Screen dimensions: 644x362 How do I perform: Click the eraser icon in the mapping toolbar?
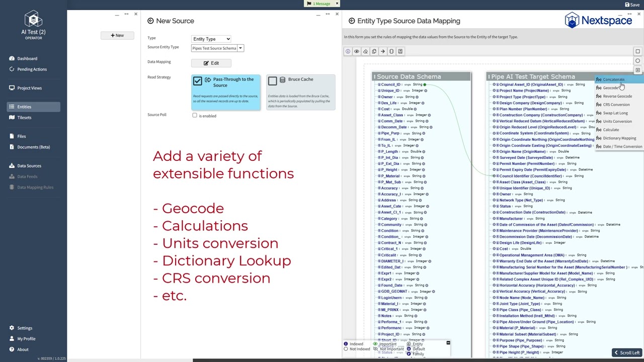(x=366, y=51)
